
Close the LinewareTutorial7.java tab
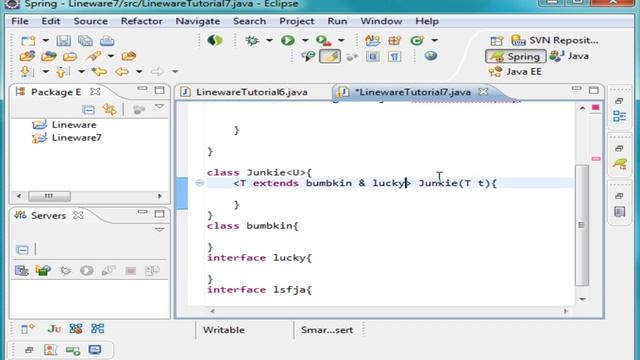tap(483, 92)
